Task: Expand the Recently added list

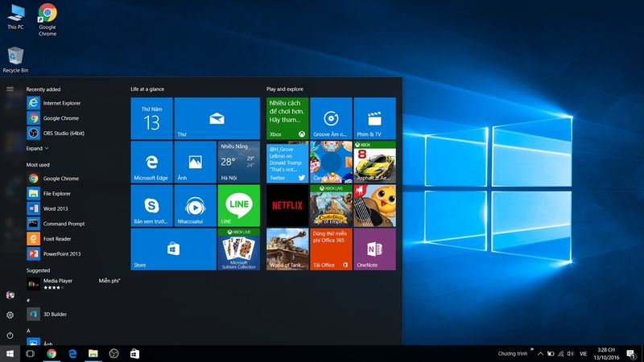Action: point(37,148)
